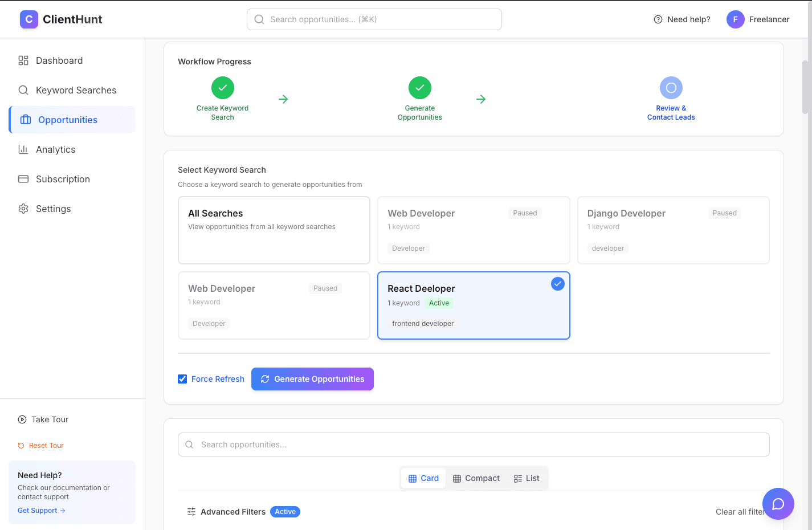Click the Freelancer profile avatar

click(x=735, y=19)
